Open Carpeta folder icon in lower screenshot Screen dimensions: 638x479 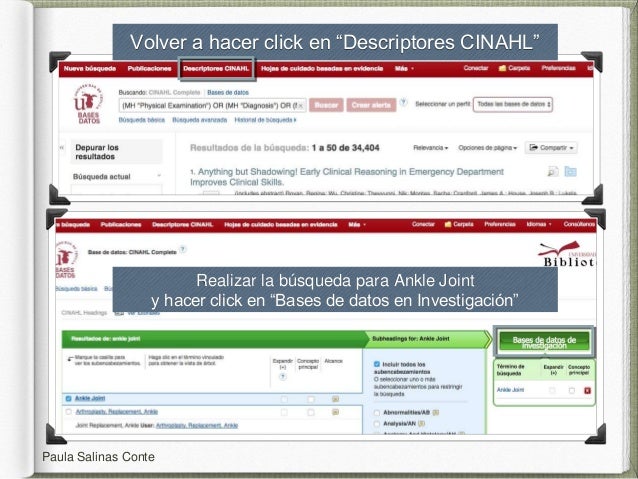pos(448,224)
